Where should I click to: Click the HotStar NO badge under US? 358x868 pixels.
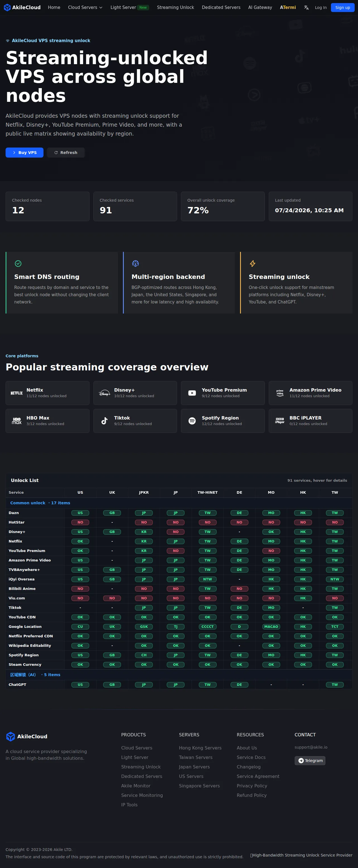point(80,522)
